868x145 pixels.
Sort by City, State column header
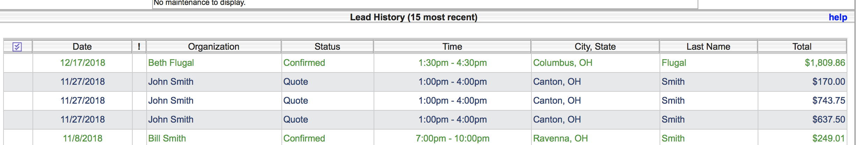[595, 47]
